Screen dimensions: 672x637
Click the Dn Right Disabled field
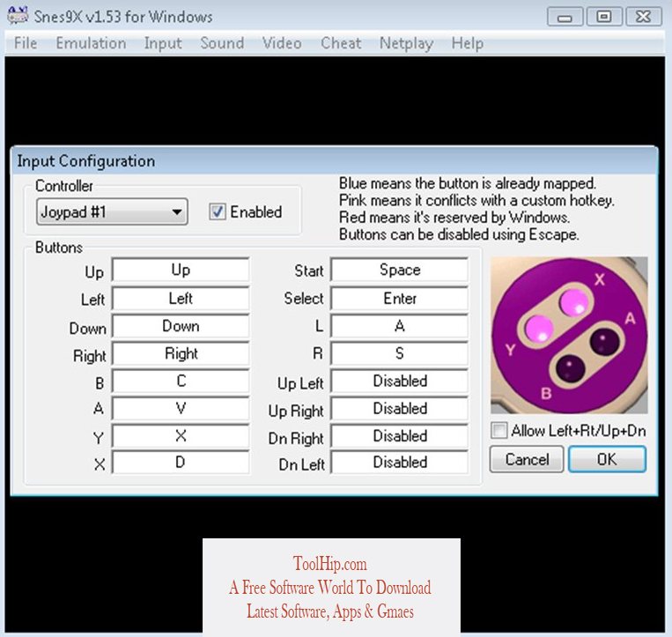click(400, 435)
